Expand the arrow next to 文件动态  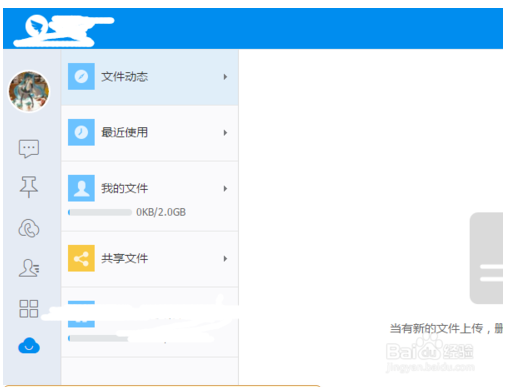pyautogui.click(x=225, y=77)
